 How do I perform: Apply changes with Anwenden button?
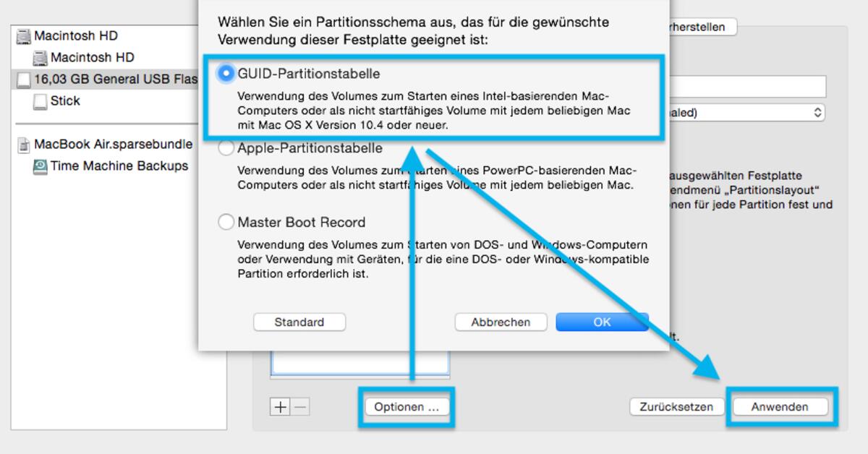click(x=780, y=407)
